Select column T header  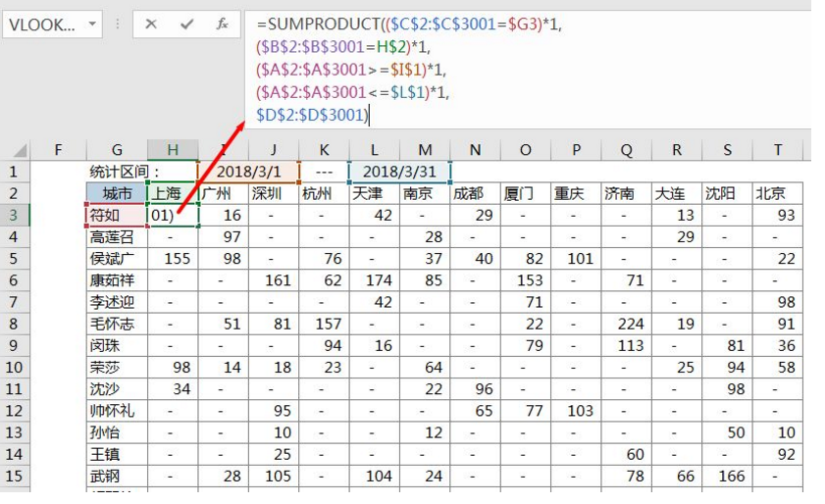point(778,150)
